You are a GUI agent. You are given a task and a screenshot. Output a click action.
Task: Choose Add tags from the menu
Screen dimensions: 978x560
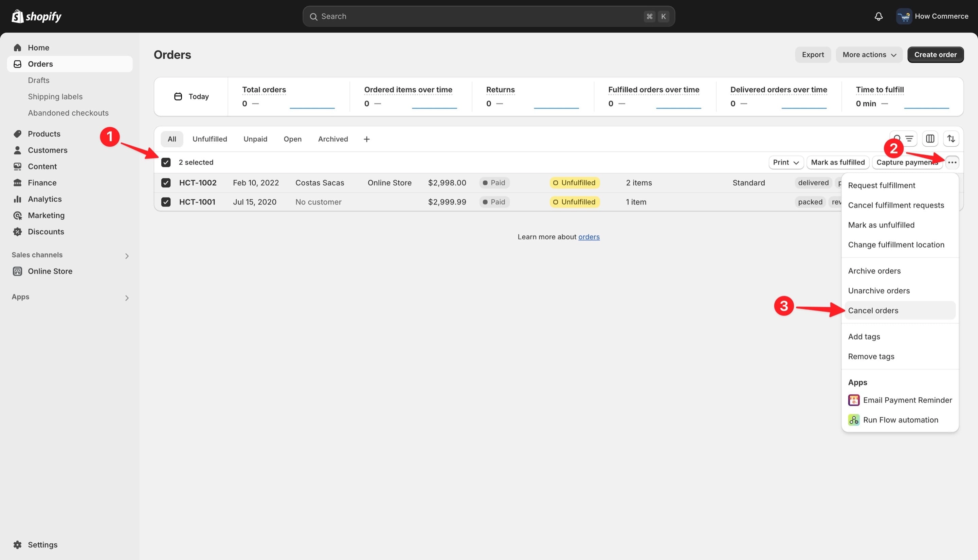900,337
